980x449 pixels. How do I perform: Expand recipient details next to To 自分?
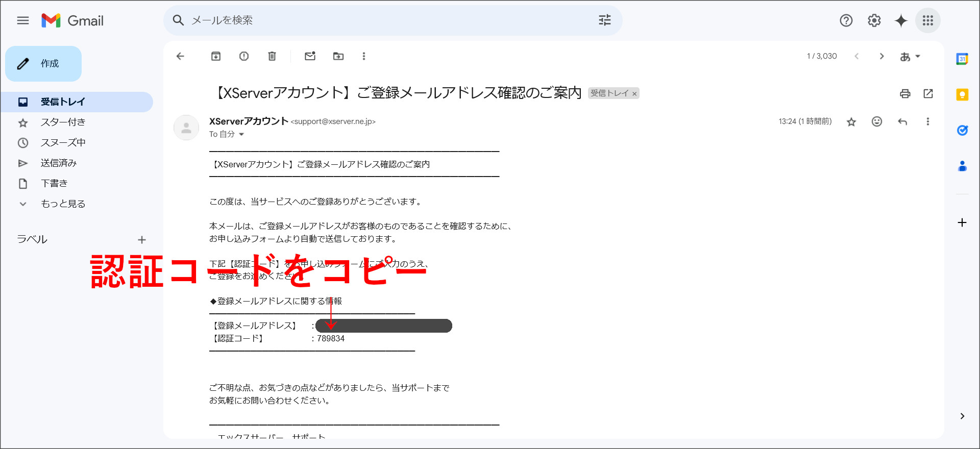(241, 134)
